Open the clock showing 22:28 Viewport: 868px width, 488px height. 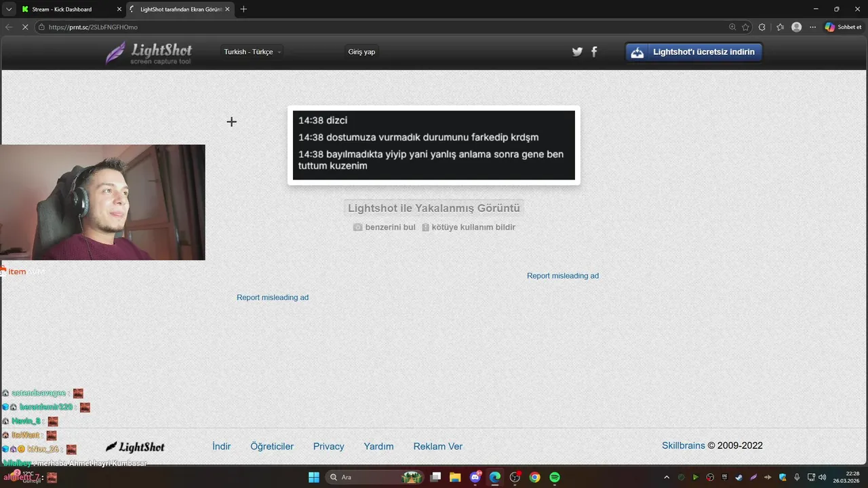(x=846, y=477)
